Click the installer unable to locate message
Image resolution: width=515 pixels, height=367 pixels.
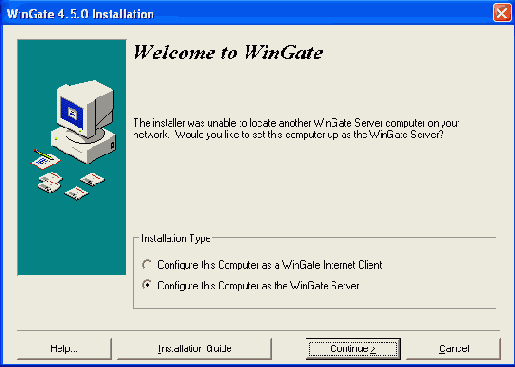click(296, 129)
